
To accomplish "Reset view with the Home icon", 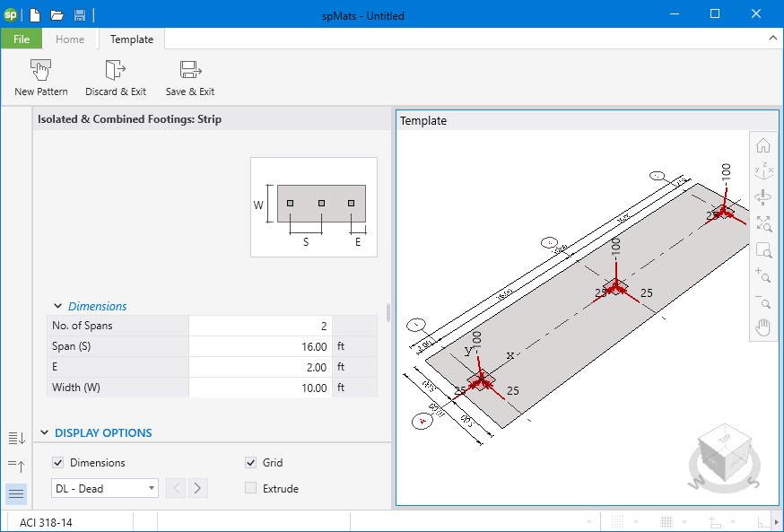I will [x=763, y=145].
